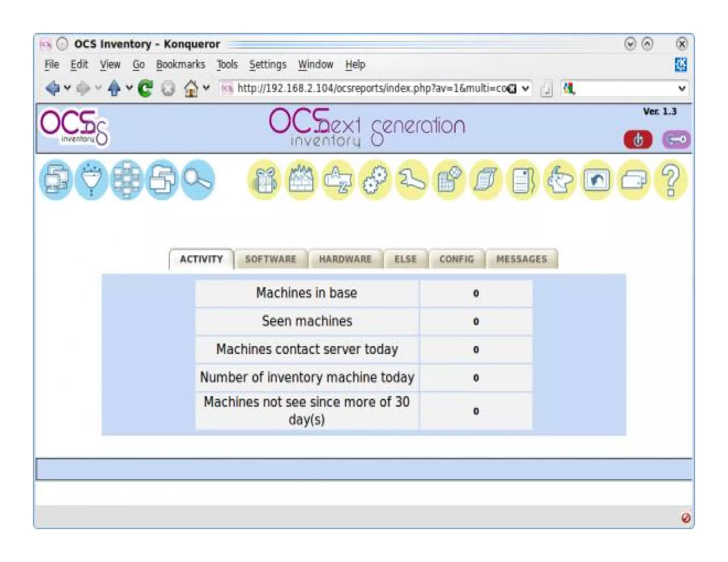
Task: Click the magnifying glass search icon
Action: click(x=198, y=179)
